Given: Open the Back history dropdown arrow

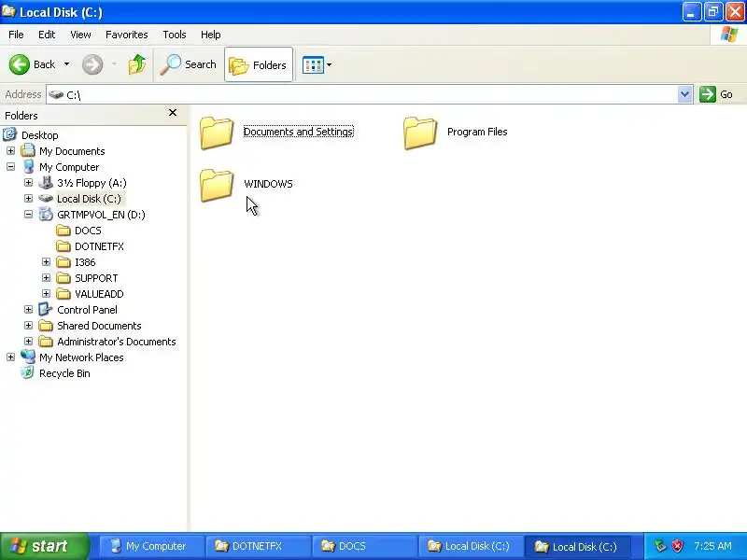Looking at the screenshot, I should point(66,64).
